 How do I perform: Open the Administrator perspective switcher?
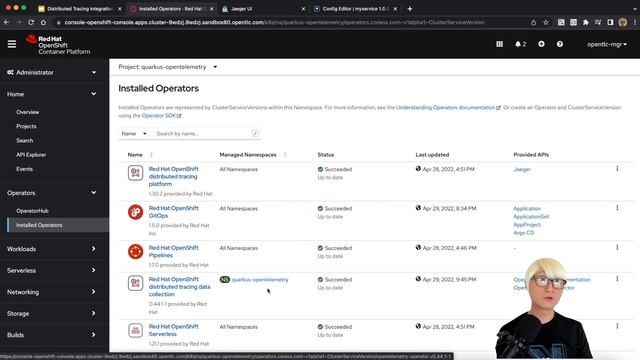pyautogui.click(x=52, y=72)
